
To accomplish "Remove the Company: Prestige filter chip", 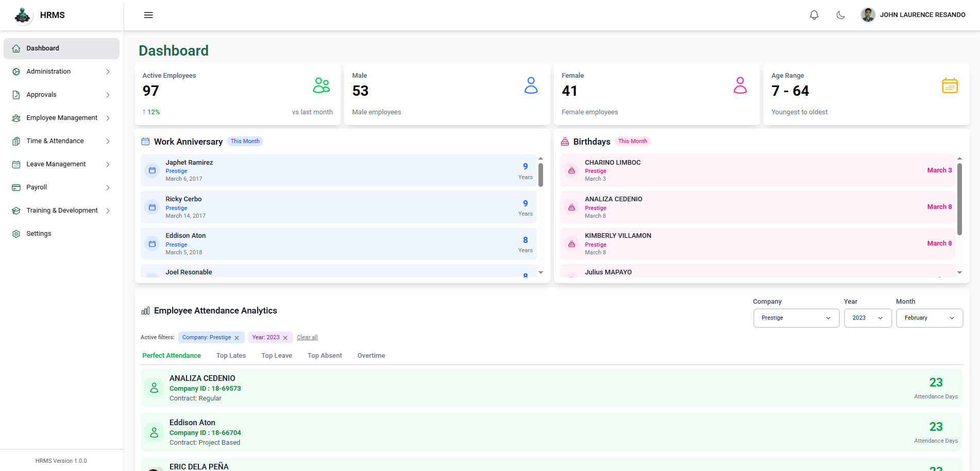I will 237,338.
